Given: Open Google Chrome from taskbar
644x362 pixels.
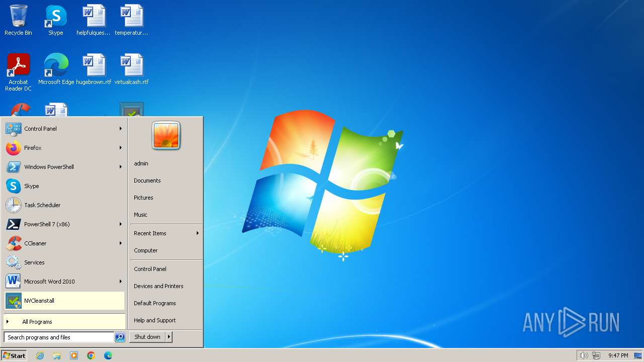Looking at the screenshot, I should pos(91,355).
